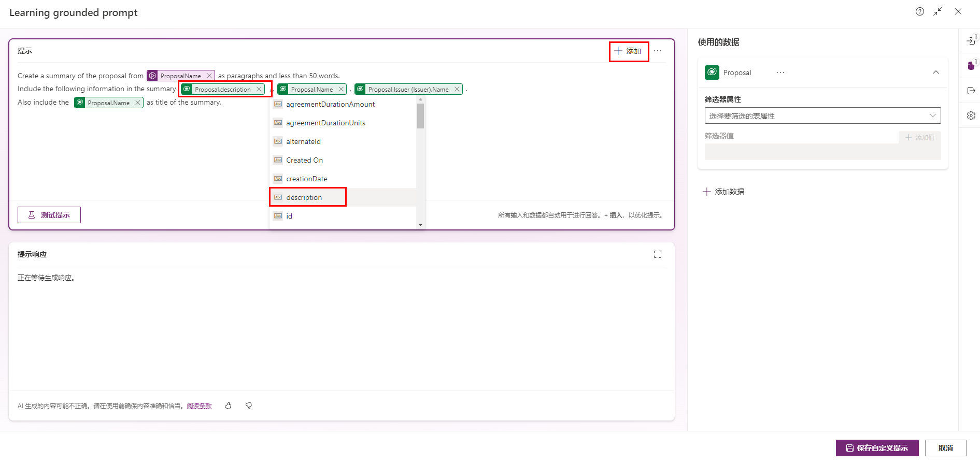
Task: Expand the 提示响应 panel to full screen
Action: pyautogui.click(x=658, y=254)
